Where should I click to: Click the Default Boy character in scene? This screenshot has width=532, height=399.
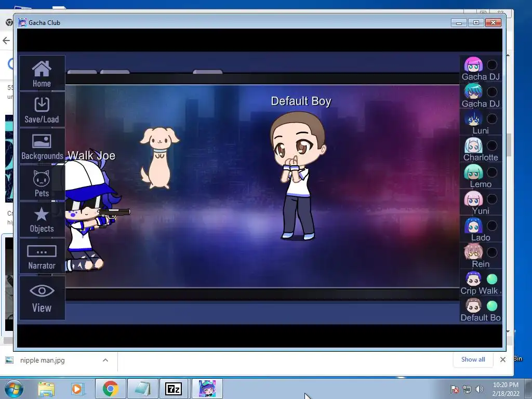pos(298,176)
